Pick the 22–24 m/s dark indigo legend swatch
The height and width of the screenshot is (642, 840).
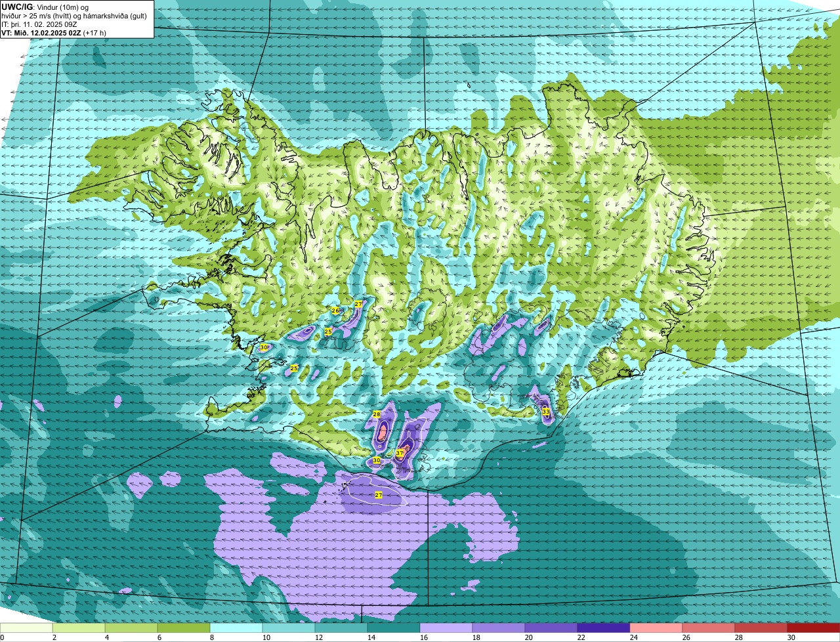pyautogui.click(x=604, y=628)
